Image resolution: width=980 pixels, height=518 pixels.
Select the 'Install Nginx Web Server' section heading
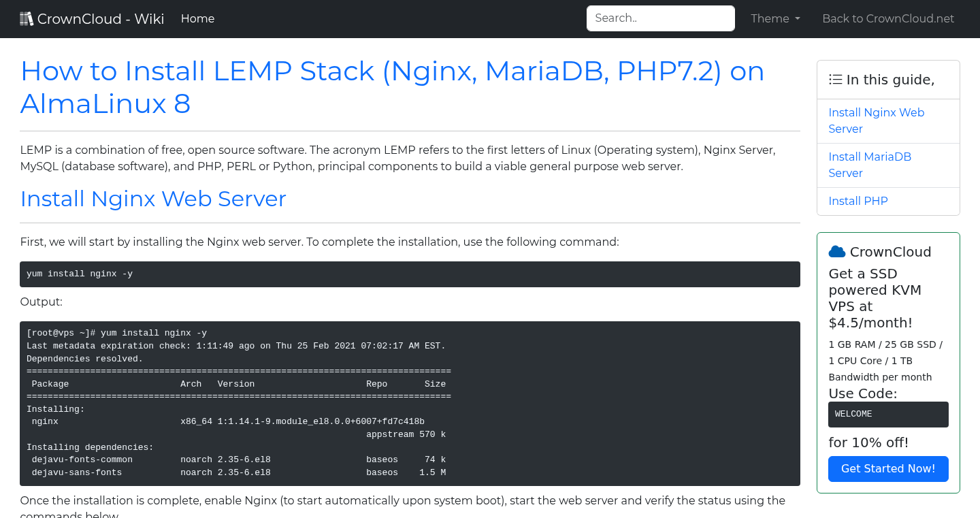tap(153, 199)
